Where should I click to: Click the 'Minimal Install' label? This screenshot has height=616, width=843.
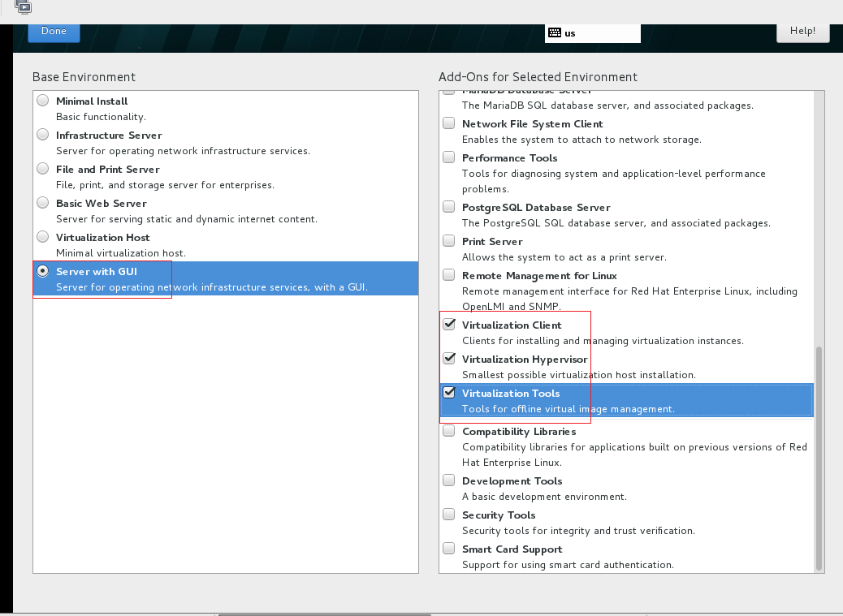click(x=92, y=101)
